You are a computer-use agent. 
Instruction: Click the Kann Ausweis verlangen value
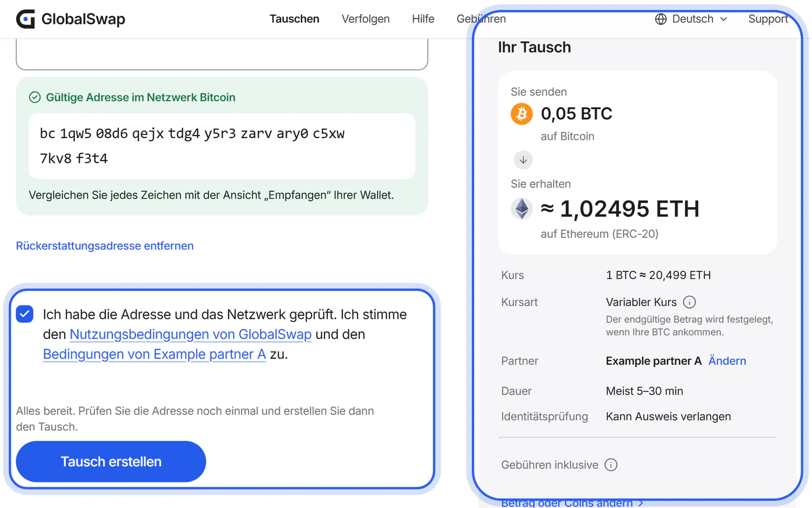click(x=668, y=417)
